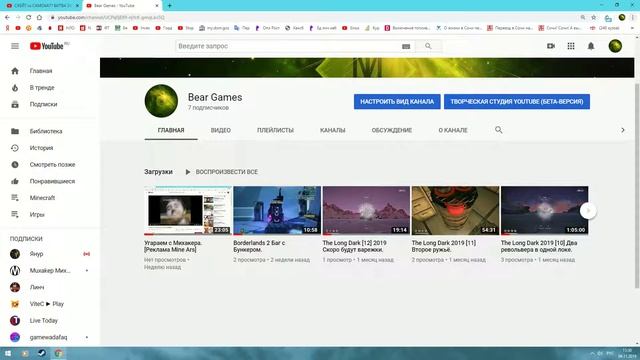The width and height of the screenshot is (640, 360).
Task: Click the create video camera icon
Action: tap(551, 46)
